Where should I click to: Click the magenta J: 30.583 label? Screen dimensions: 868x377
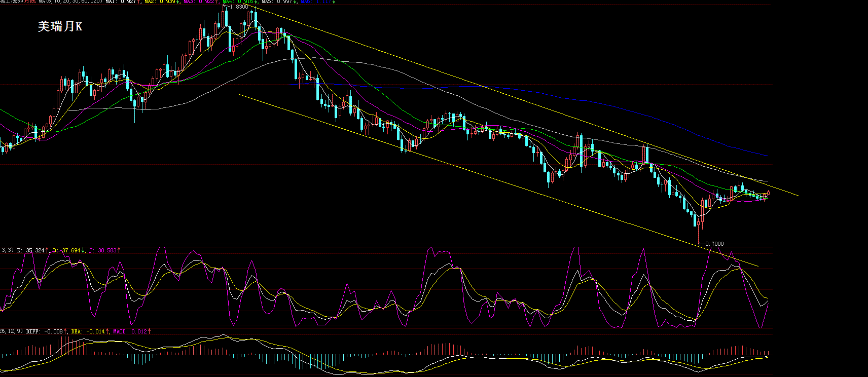point(104,250)
